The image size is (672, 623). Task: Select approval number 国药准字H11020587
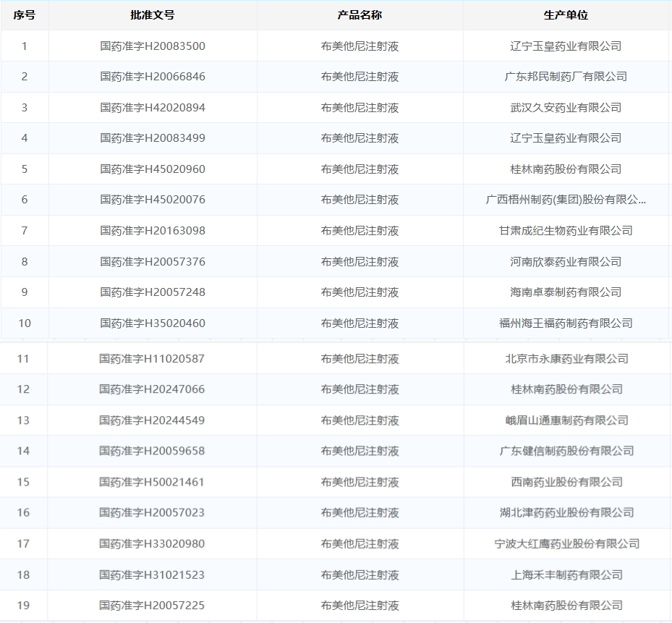coord(152,358)
